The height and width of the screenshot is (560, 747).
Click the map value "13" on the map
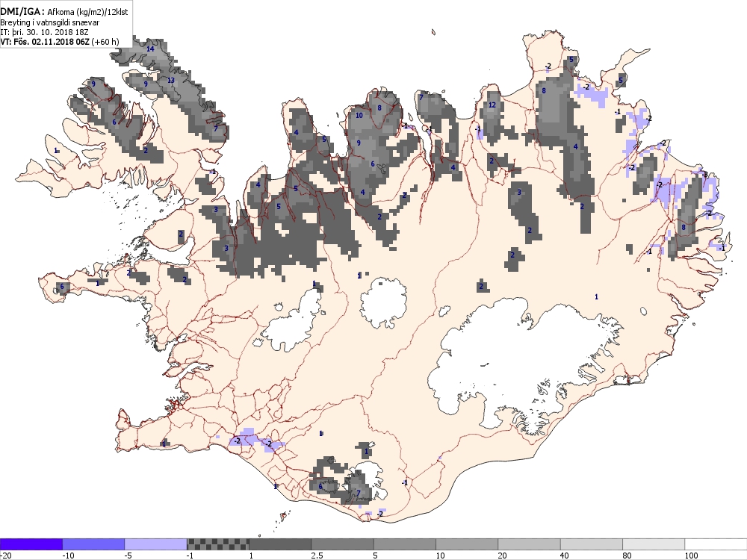[x=171, y=80]
